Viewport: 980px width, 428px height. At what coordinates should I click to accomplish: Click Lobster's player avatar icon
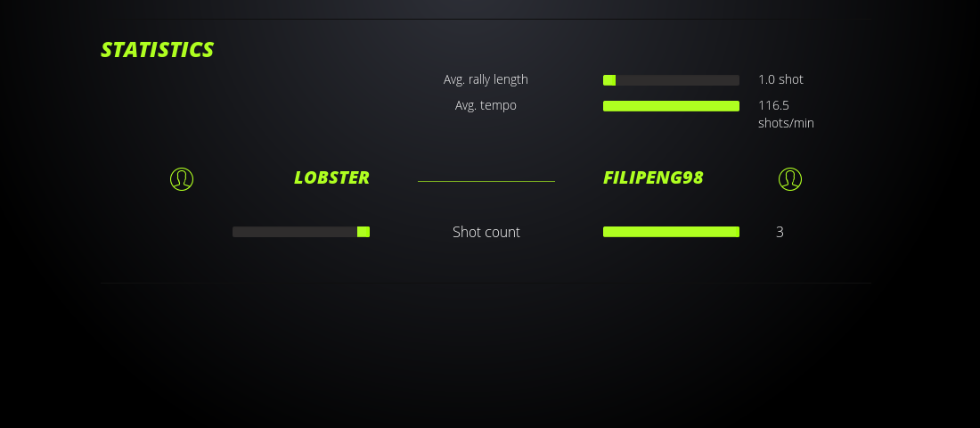[182, 179]
